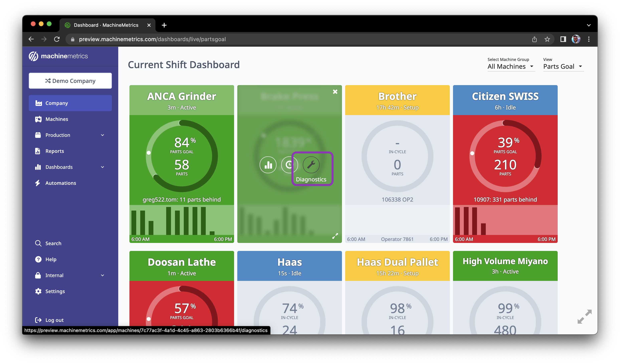Open Settings in the sidebar
Viewport: 620px width, 364px height.
[x=70, y=291]
